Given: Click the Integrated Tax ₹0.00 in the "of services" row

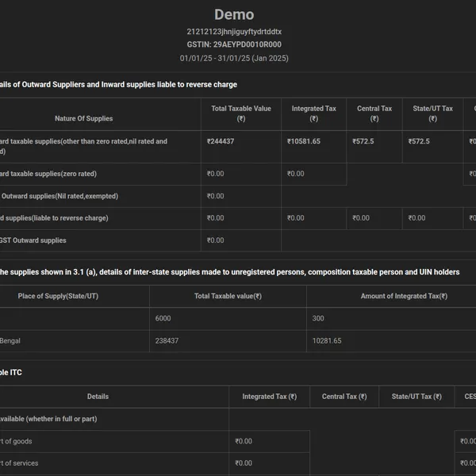Looking at the screenshot, I should 244,463.
